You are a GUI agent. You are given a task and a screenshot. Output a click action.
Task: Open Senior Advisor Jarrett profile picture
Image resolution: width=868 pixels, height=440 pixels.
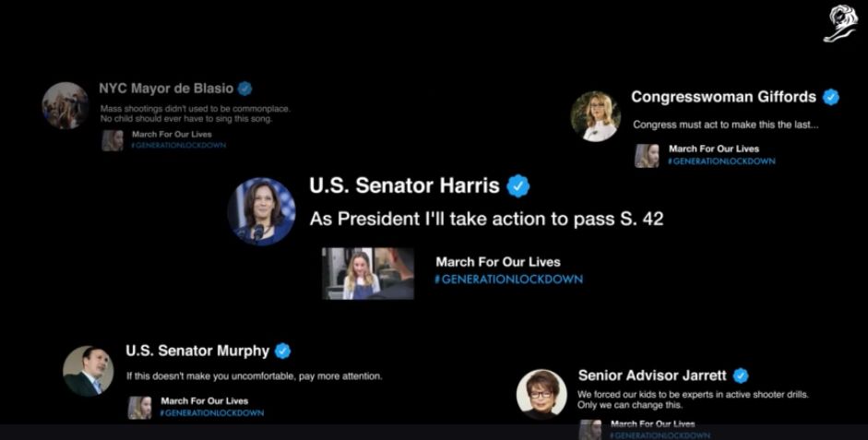point(541,395)
